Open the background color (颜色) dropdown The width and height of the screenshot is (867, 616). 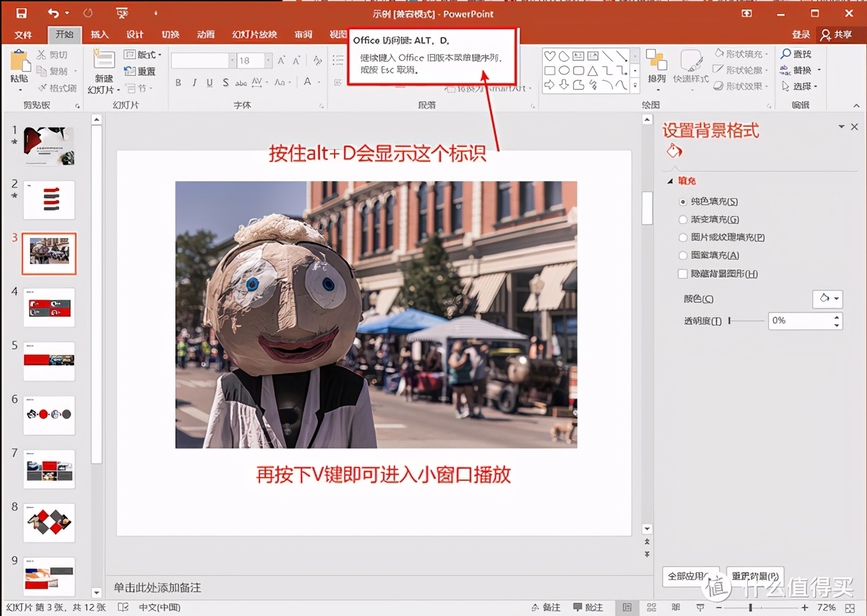coord(827,298)
